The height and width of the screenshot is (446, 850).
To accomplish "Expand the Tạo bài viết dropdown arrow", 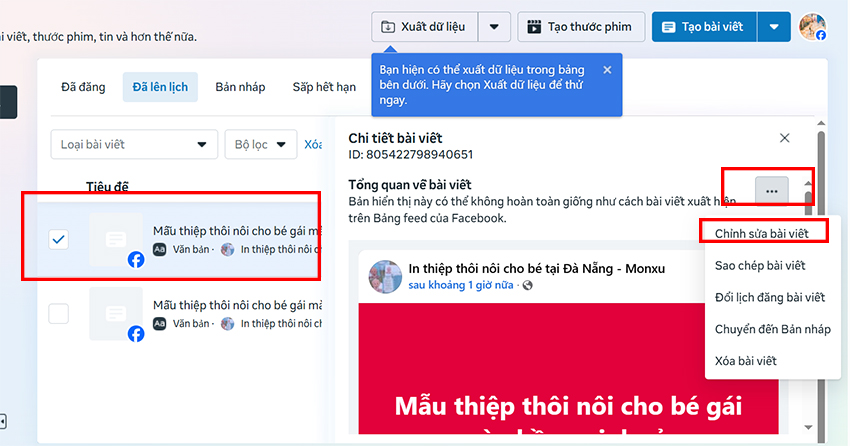I will 774,27.
